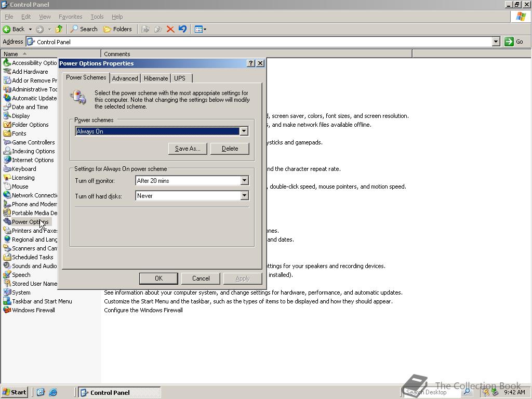Screen dimensions: 532x399
Task: Select Licensing in the list
Action: [x=23, y=178]
